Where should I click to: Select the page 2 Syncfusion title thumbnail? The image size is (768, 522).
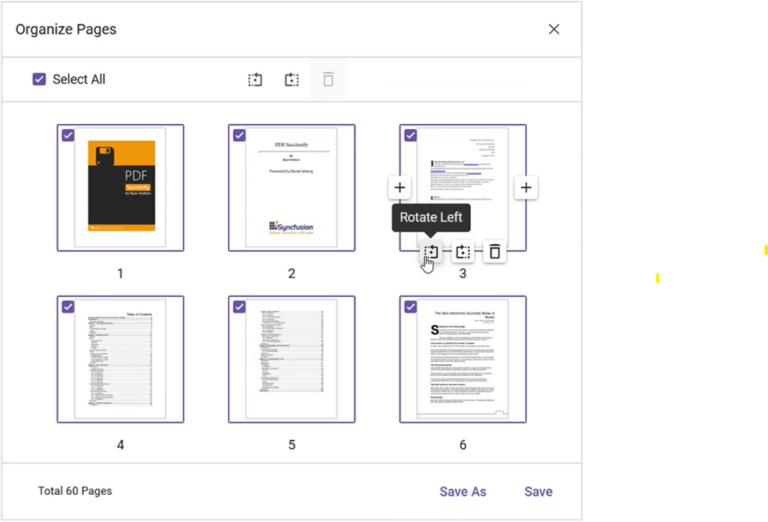[x=292, y=188]
